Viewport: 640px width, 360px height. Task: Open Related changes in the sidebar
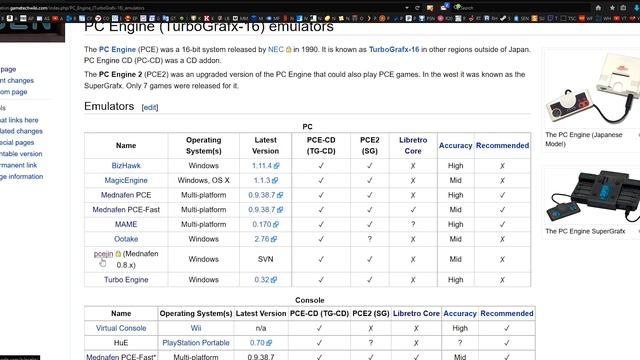click(x=21, y=131)
